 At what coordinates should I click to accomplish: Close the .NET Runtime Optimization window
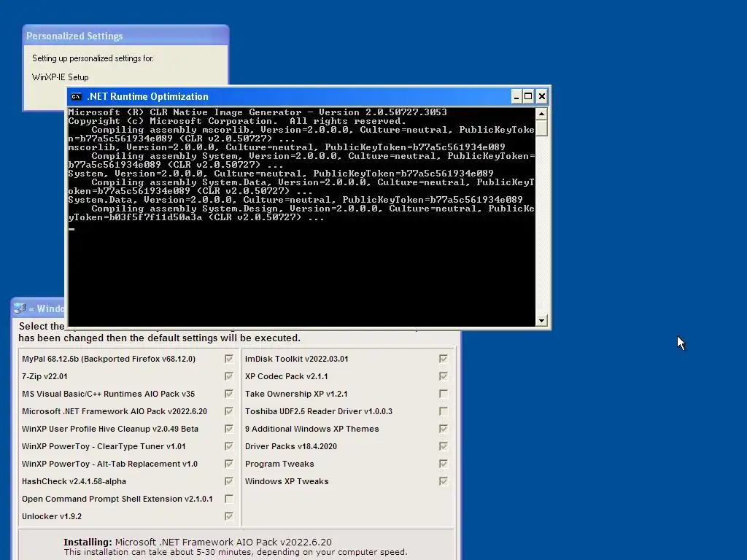pos(542,97)
